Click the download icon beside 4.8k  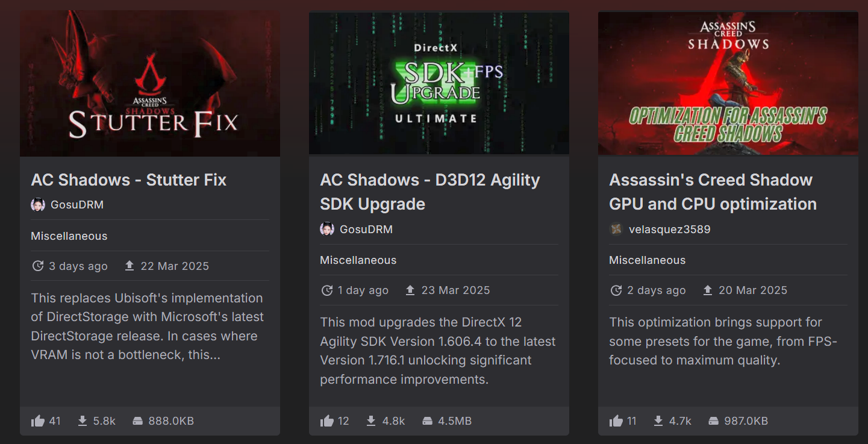click(x=372, y=421)
